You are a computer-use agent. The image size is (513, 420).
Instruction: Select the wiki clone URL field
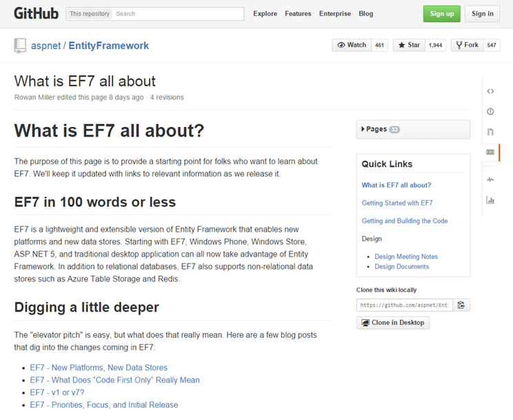point(405,305)
